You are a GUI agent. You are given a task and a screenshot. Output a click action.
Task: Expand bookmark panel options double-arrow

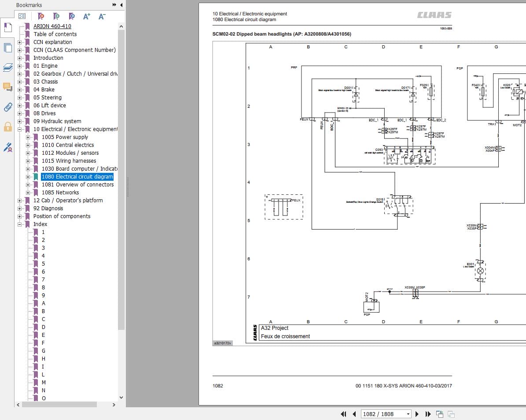pos(114,5)
